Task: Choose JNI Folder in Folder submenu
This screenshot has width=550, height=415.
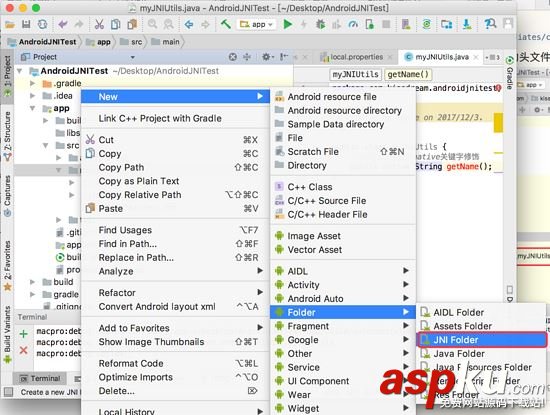Action: (x=482, y=340)
